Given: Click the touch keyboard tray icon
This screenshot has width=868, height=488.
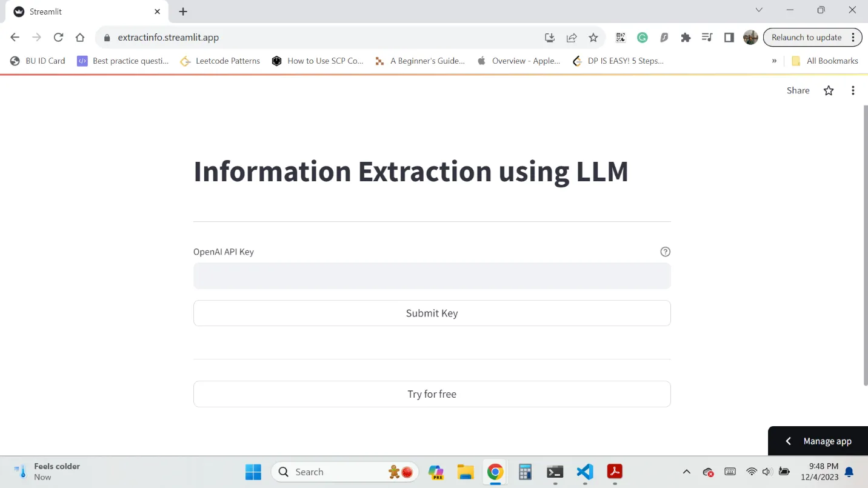Looking at the screenshot, I should (730, 472).
